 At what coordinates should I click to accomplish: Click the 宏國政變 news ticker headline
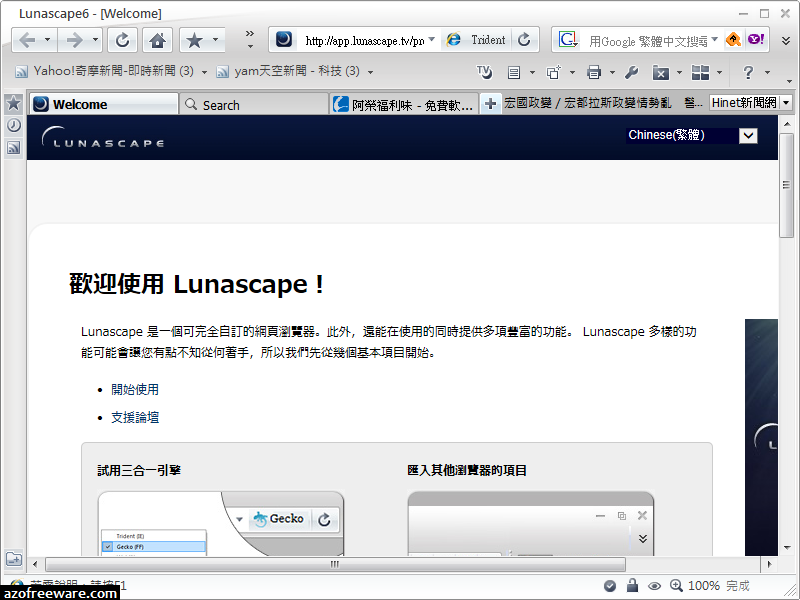(588, 103)
